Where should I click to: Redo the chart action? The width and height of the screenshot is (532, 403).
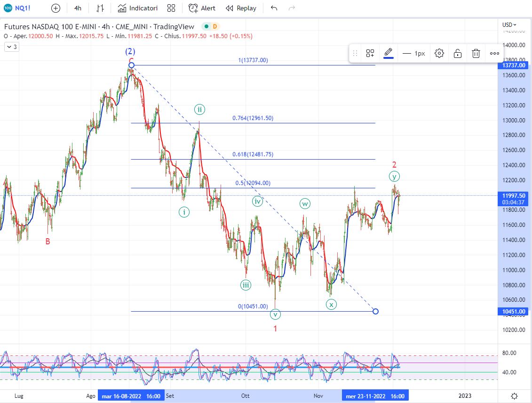pos(292,8)
